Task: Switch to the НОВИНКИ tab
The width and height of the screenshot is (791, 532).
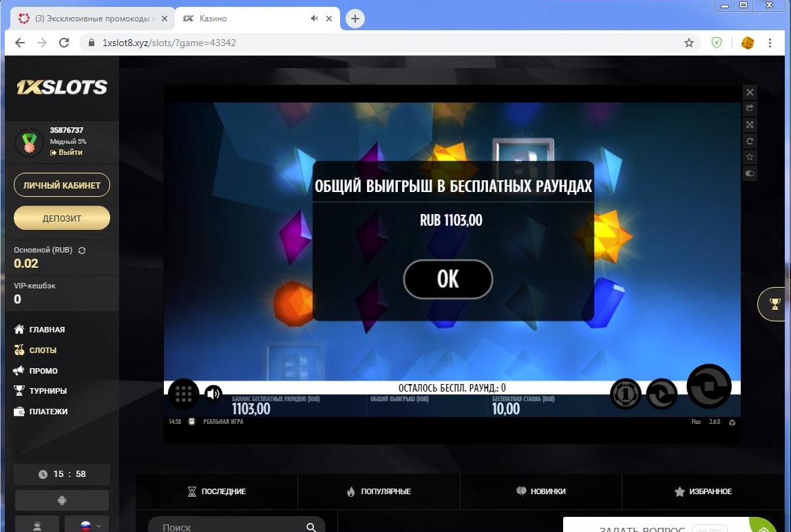Action: tap(541, 491)
